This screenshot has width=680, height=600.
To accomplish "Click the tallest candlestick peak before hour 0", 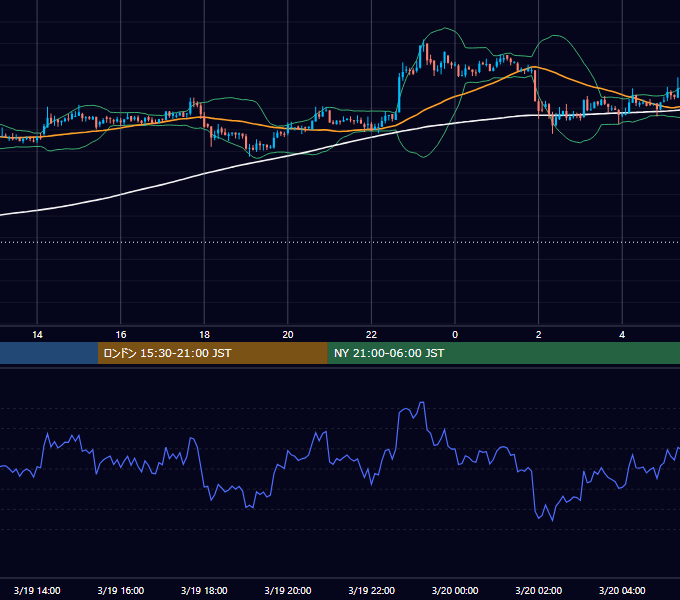I will (x=425, y=42).
